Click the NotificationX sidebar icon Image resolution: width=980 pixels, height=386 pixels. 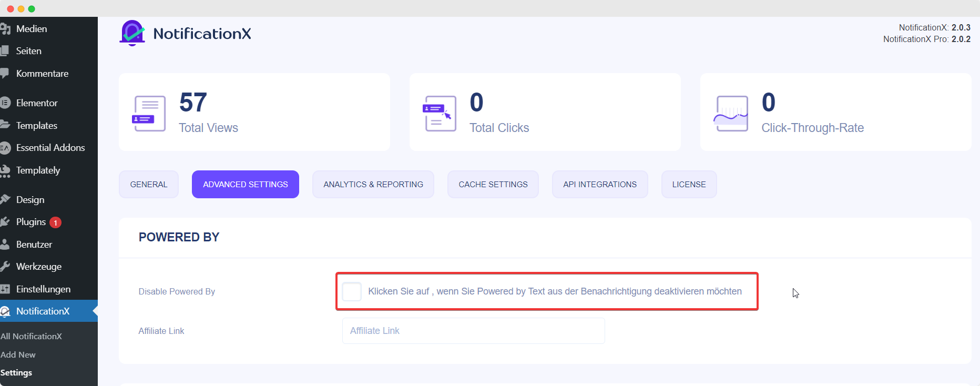tap(5, 311)
